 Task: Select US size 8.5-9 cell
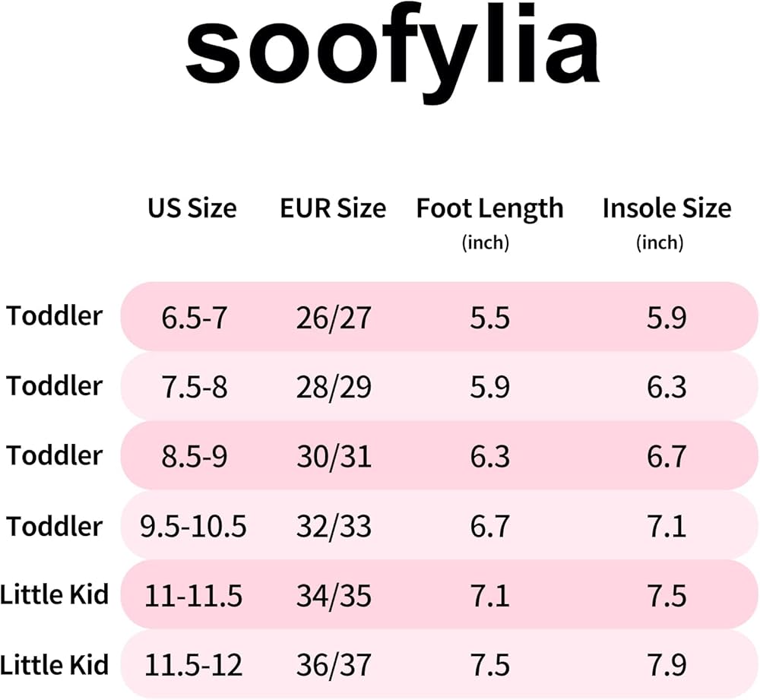(x=194, y=457)
